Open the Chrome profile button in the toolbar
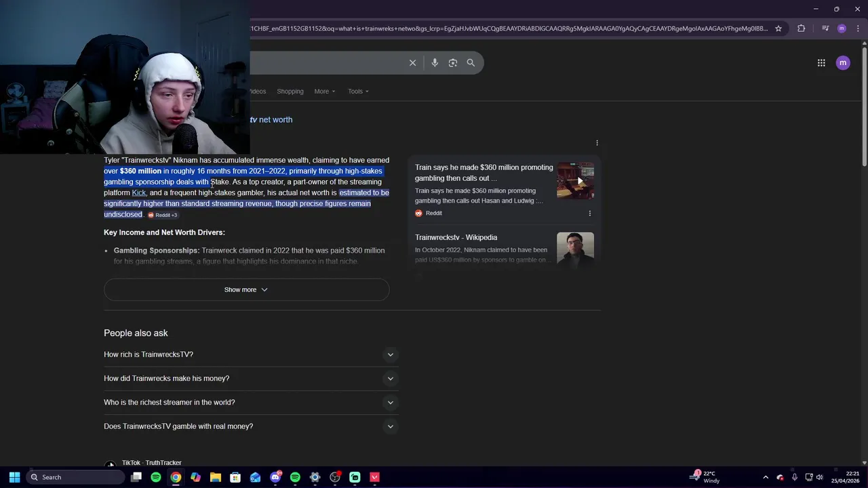868x488 pixels. coord(842,28)
